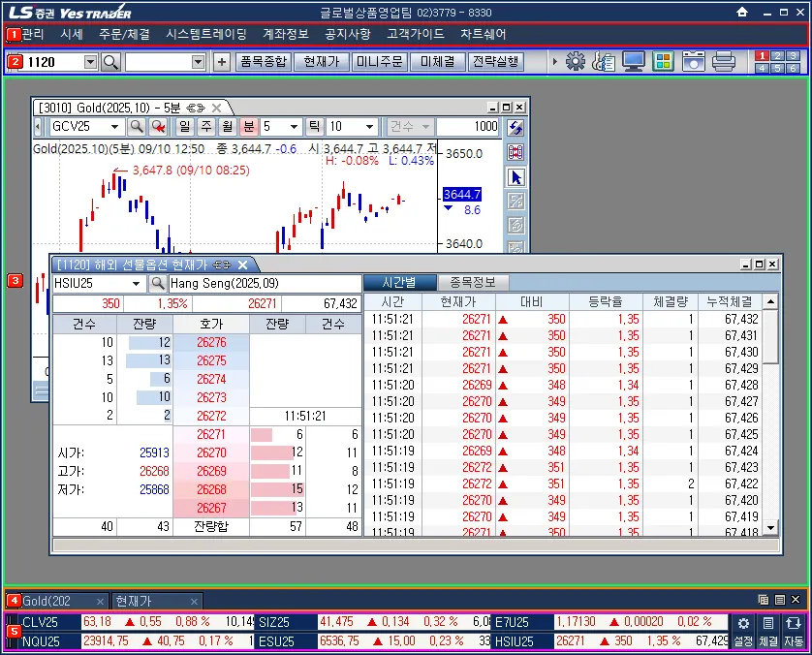Image resolution: width=812 pixels, height=655 pixels.
Task: Switch to the 시간별 tab
Action: [x=399, y=282]
